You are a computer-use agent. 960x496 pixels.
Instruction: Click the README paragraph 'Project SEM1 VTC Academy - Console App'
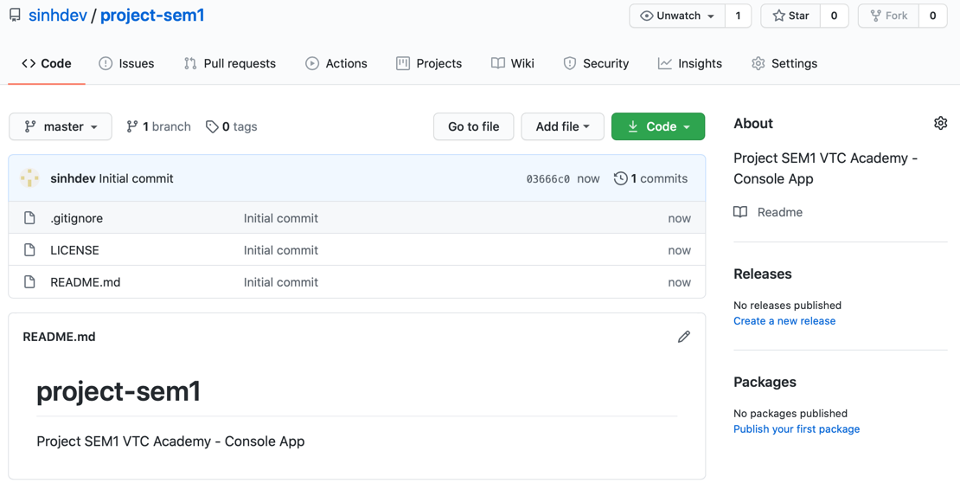pos(171,442)
